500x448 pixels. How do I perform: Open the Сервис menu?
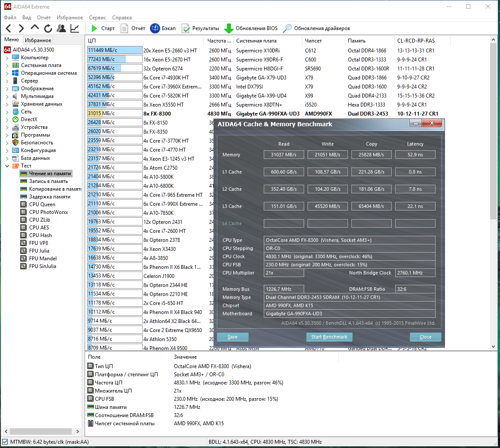[x=97, y=18]
